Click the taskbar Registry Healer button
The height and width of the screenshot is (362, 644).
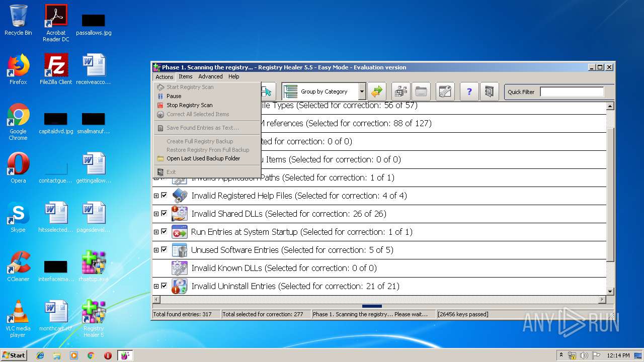pyautogui.click(x=125, y=355)
